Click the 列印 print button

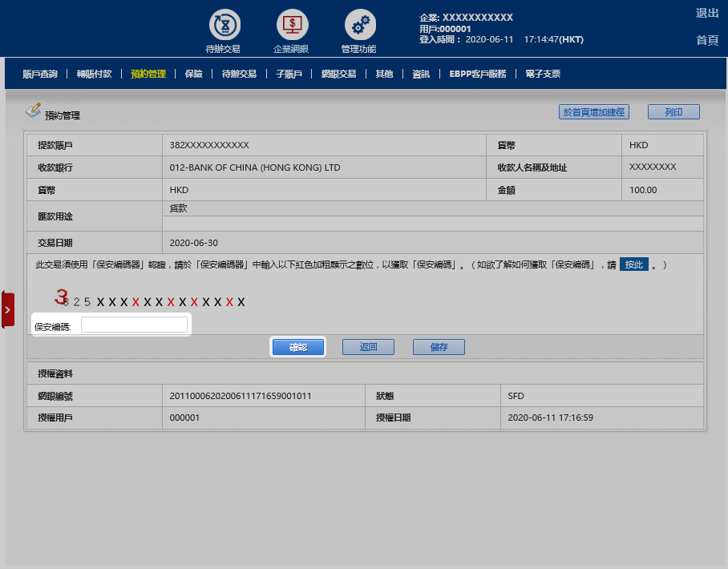coord(673,112)
